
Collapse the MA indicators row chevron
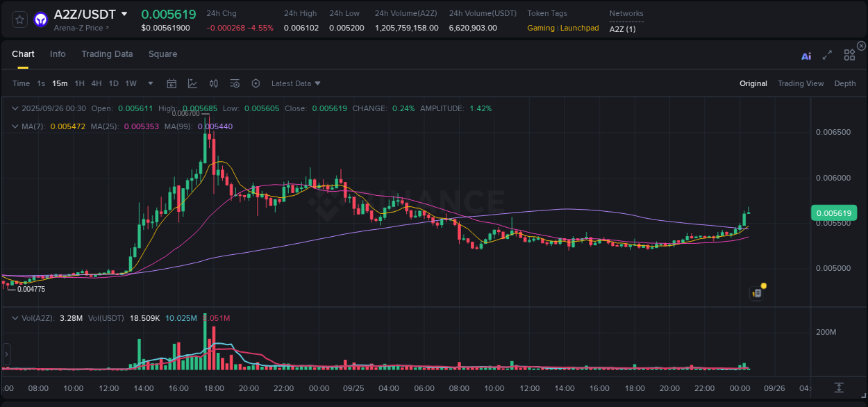[x=14, y=126]
